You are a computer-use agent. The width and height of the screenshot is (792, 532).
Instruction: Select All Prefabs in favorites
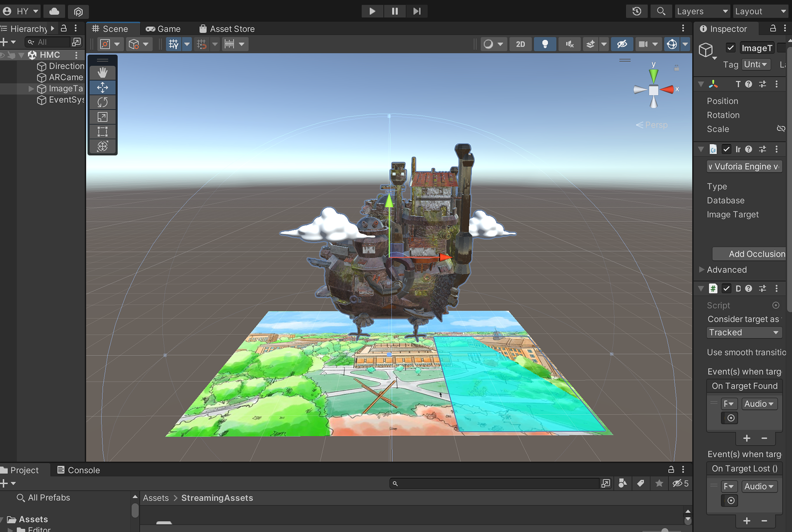(43, 498)
